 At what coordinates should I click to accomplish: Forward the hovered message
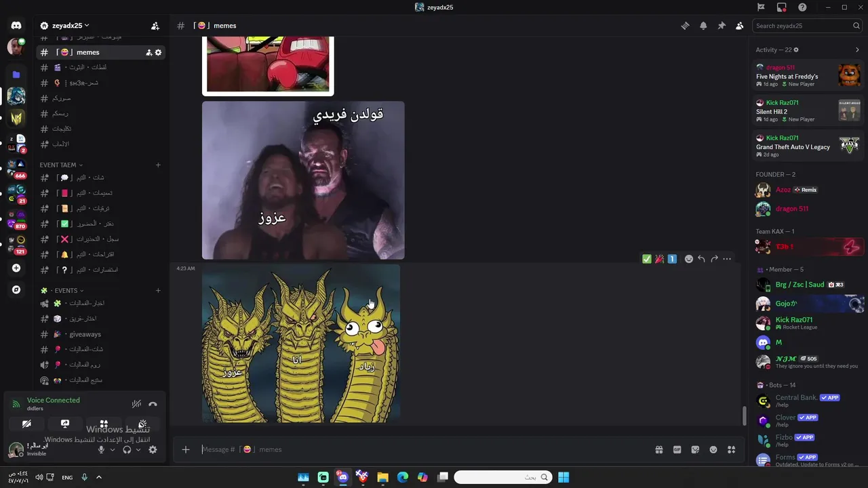[x=714, y=259]
